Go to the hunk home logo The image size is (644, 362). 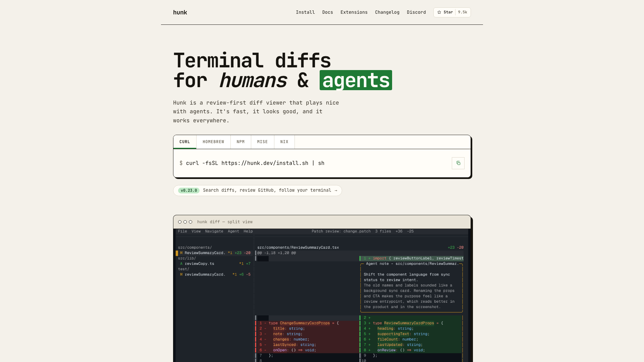tap(180, 12)
